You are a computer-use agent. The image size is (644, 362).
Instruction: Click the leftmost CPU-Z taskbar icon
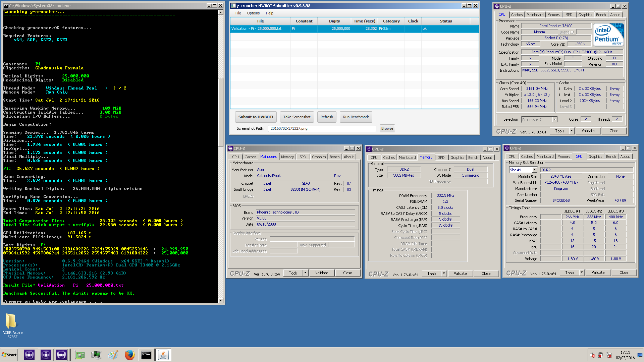point(29,355)
